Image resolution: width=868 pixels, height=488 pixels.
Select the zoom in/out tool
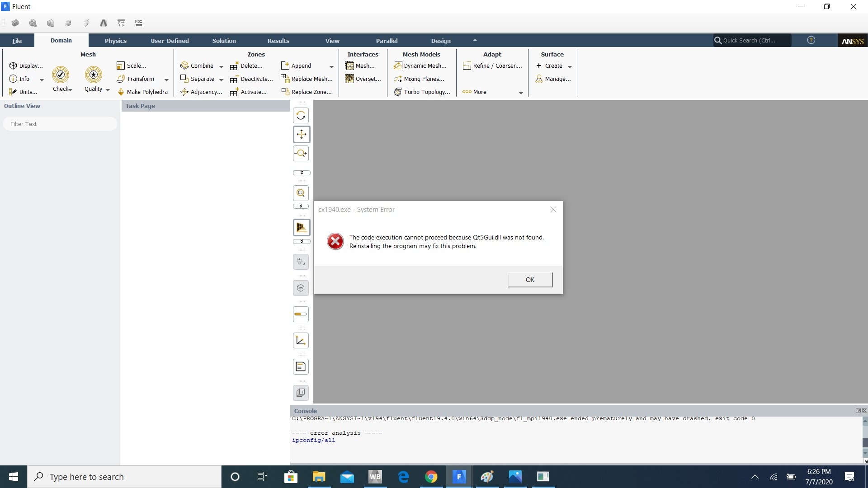tap(301, 154)
